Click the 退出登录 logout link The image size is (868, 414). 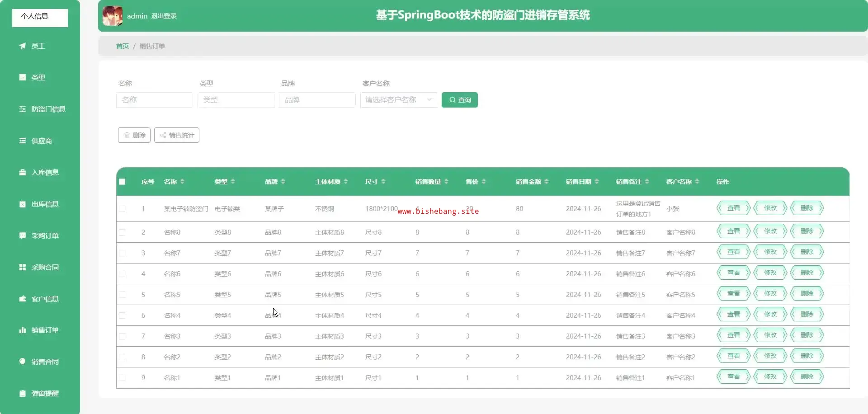click(x=164, y=16)
